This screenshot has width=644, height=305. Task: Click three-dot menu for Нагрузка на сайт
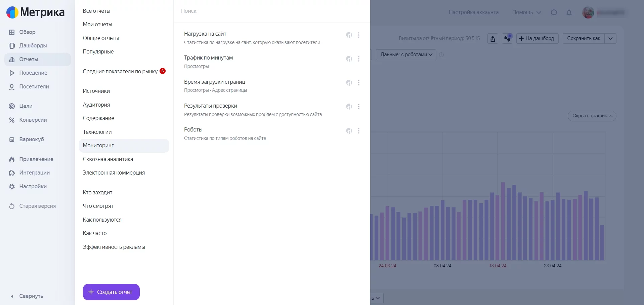pos(359,35)
